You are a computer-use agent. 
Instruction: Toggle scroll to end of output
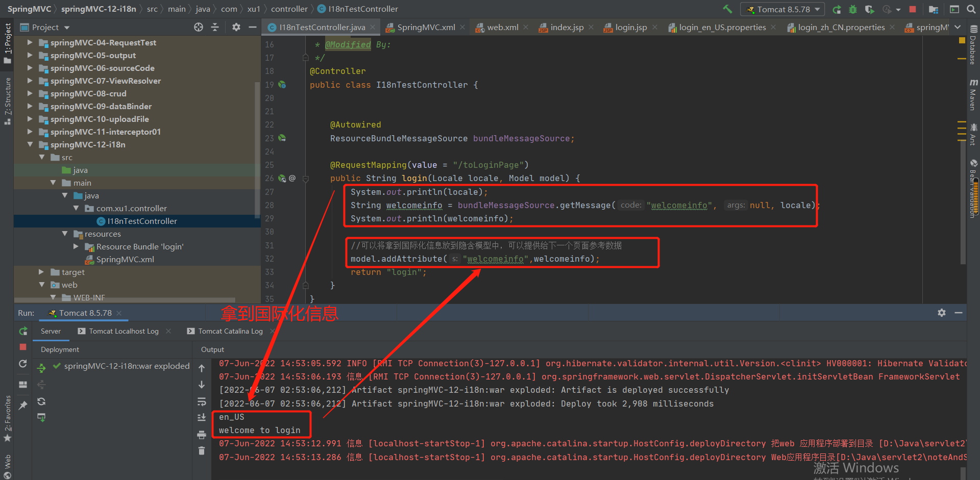[202, 418]
